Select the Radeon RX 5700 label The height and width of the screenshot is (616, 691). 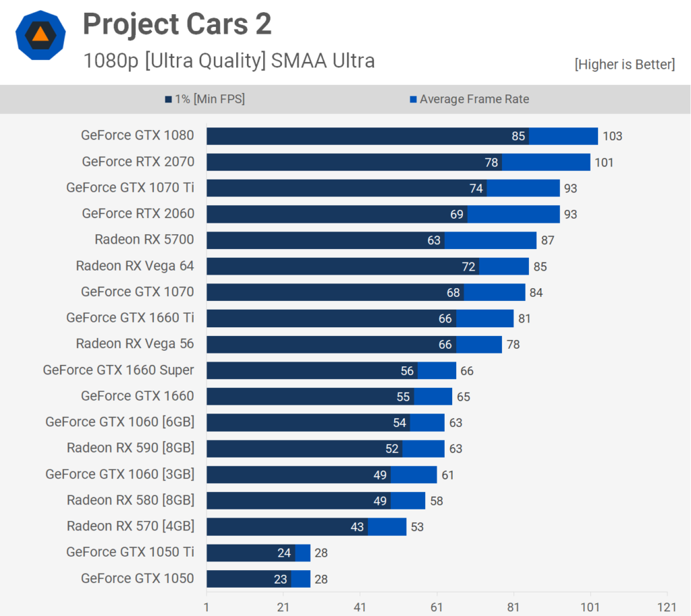(x=144, y=240)
